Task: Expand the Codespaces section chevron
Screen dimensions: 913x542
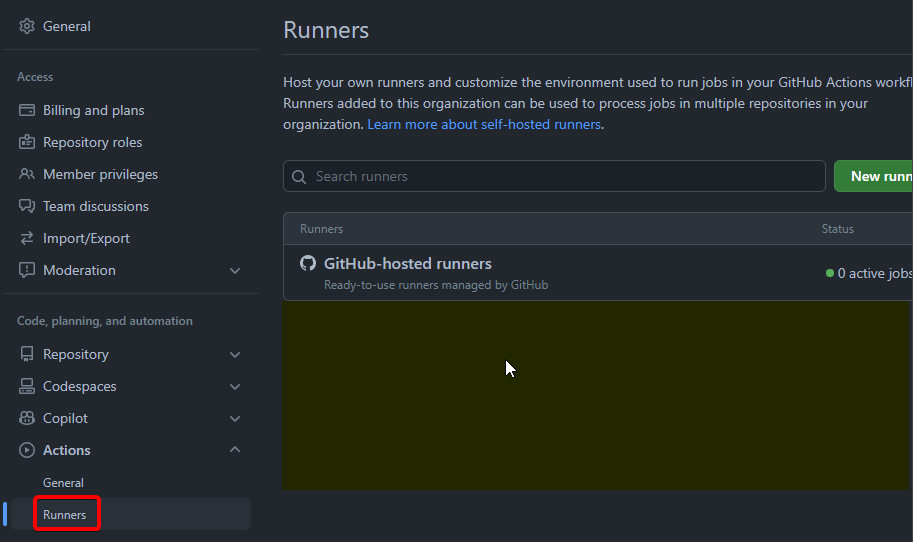Action: pyautogui.click(x=235, y=387)
